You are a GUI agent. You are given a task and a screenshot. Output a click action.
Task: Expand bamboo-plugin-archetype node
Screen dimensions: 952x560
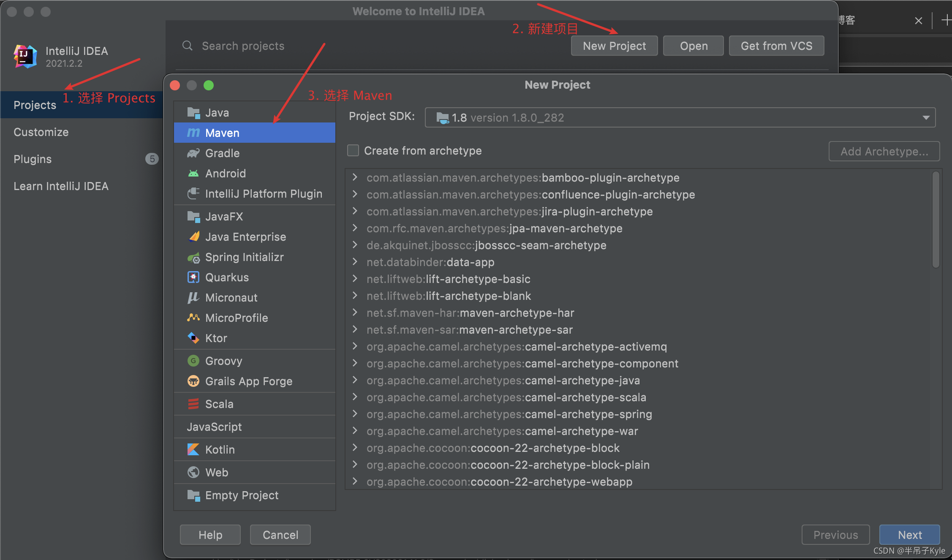(355, 177)
